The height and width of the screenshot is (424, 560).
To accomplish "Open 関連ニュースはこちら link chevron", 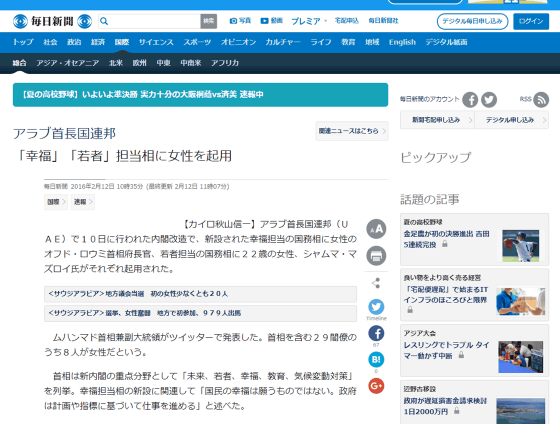I will pos(384,131).
